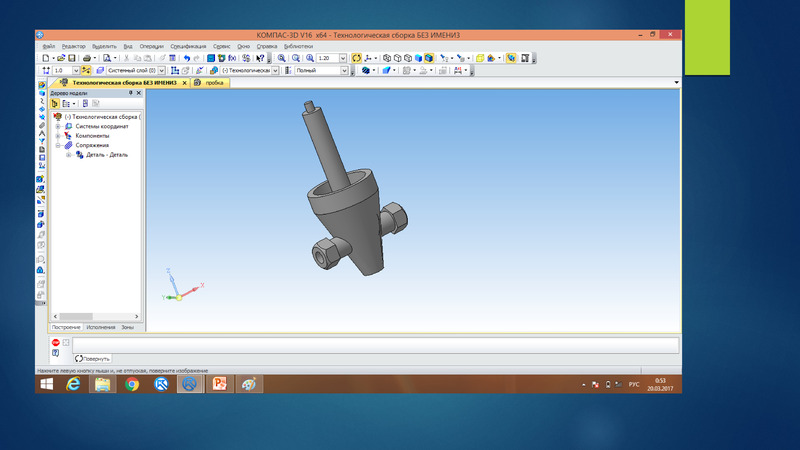Open the variables f(x) tool

pos(232,58)
